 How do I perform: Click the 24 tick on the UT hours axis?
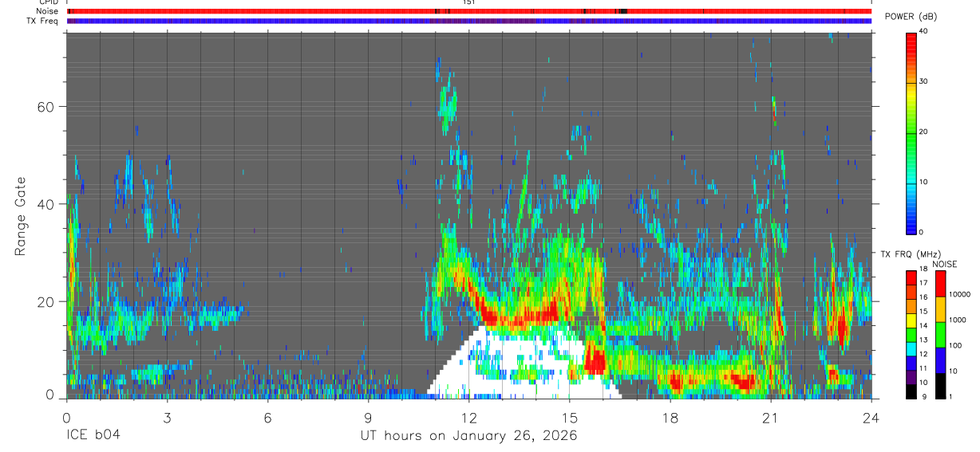click(x=871, y=417)
